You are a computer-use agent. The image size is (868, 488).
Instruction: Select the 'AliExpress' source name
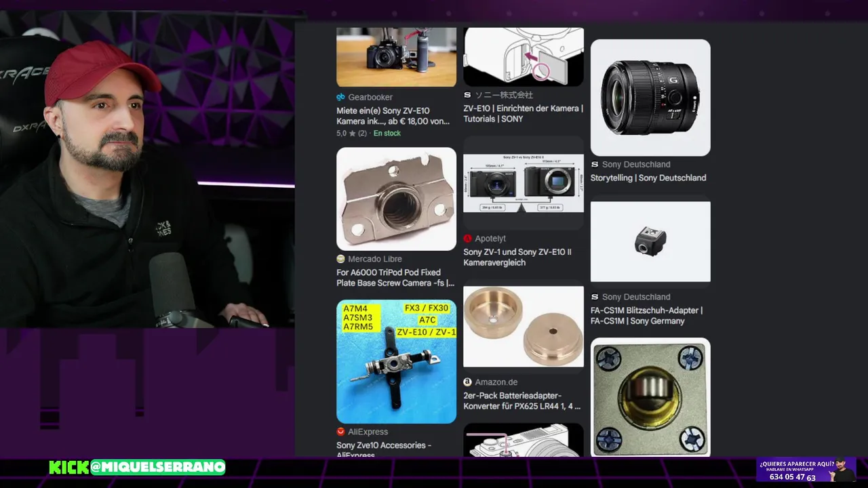(368, 432)
